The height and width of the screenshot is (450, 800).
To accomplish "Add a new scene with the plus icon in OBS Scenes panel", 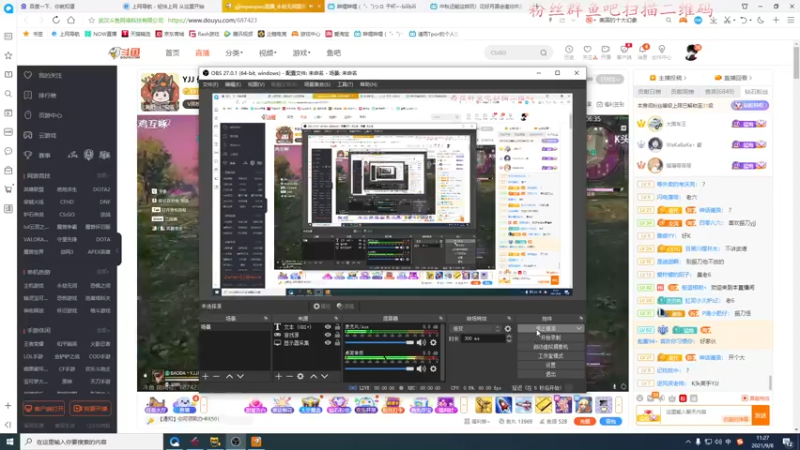I will click(x=205, y=377).
